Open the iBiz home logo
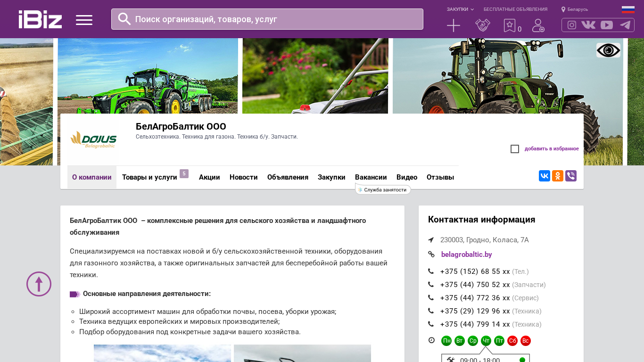This screenshot has width=644, height=362. [x=40, y=19]
